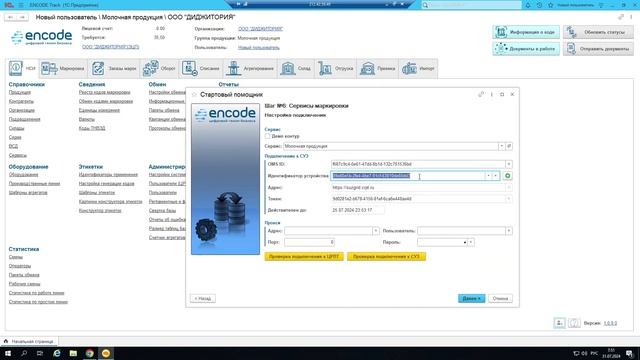Open the Контрагенты link

[x=21, y=101]
